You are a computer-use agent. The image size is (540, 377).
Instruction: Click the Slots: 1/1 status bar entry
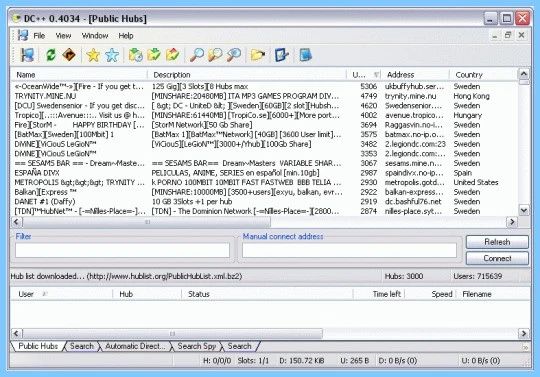253,361
